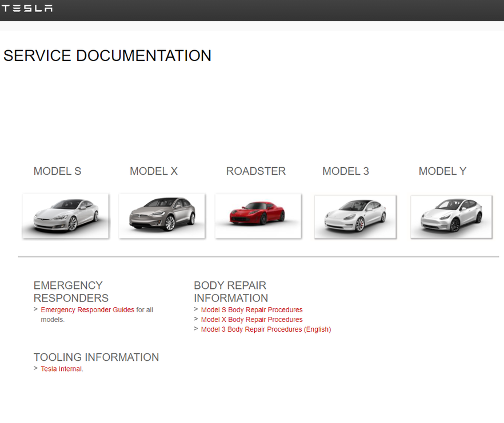
Task: Open the Model X vehicle thumbnail
Action: (x=162, y=216)
